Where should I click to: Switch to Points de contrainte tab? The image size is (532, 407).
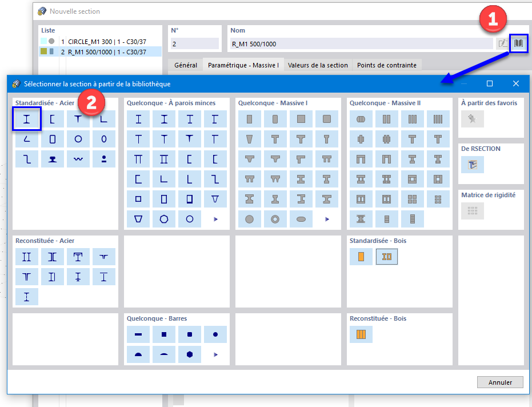pos(387,65)
